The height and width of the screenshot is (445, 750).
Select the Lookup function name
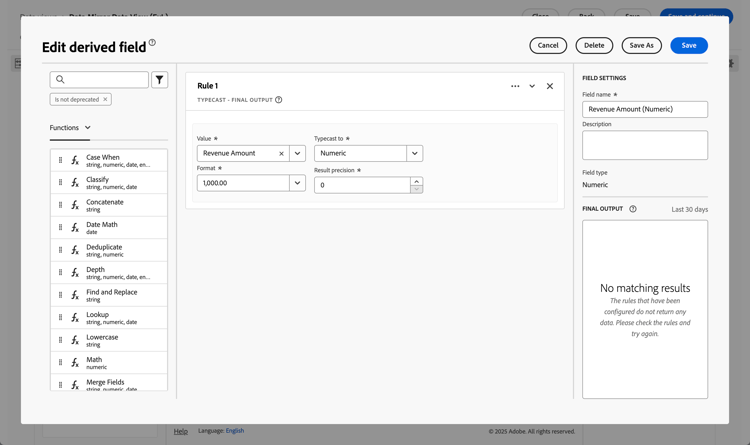[98, 314]
